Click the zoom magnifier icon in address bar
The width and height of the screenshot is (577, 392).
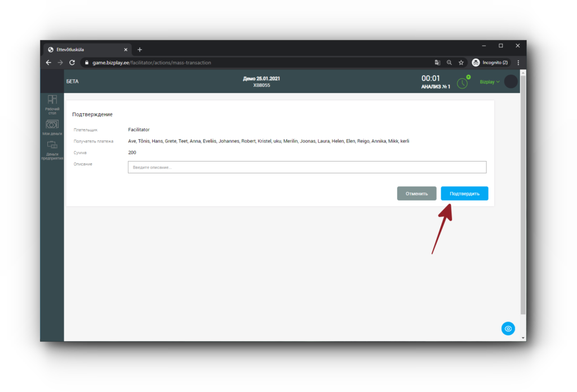(449, 63)
